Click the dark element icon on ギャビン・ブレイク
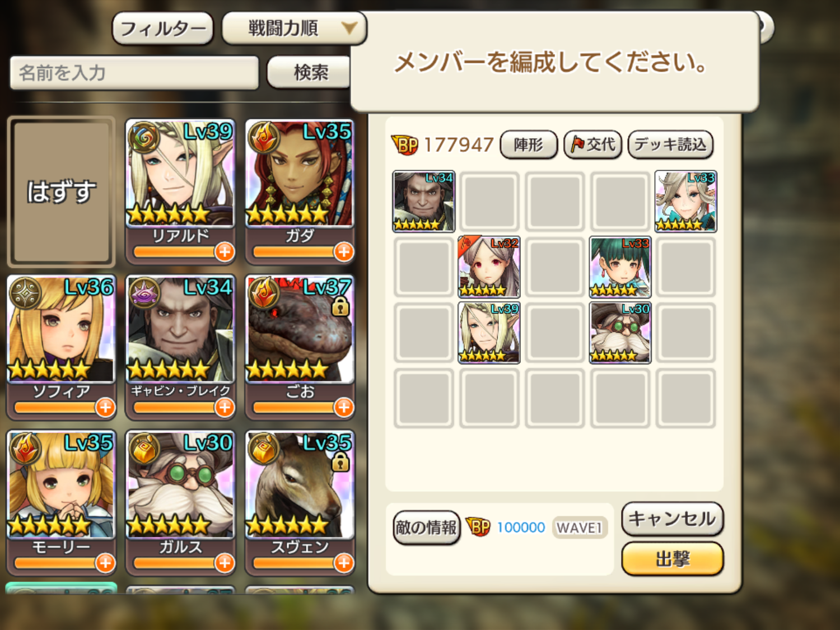Image resolution: width=840 pixels, height=630 pixels. coord(144,293)
